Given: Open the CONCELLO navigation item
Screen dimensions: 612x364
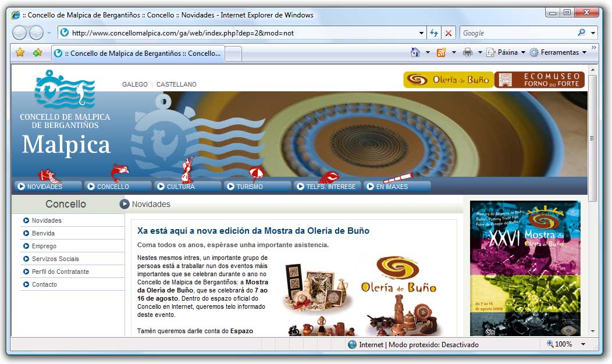Looking at the screenshot, I should click(x=118, y=187).
